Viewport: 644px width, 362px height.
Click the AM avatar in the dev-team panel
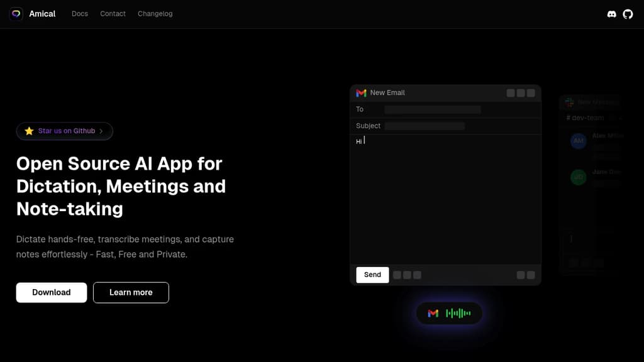coord(577,141)
